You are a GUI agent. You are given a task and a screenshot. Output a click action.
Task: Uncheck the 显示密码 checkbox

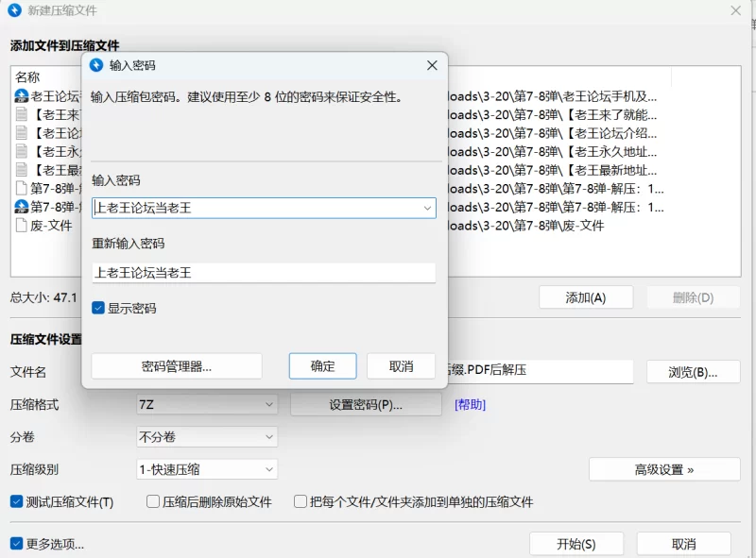click(98, 308)
